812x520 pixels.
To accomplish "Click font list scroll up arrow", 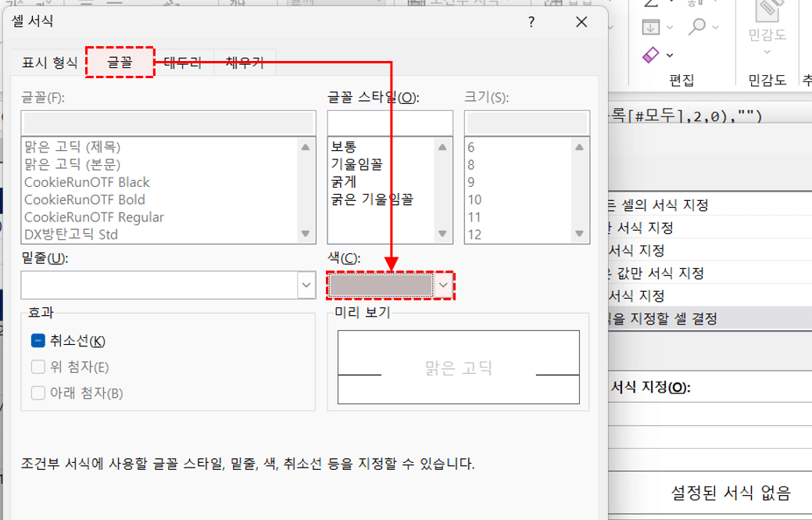I will click(306, 147).
